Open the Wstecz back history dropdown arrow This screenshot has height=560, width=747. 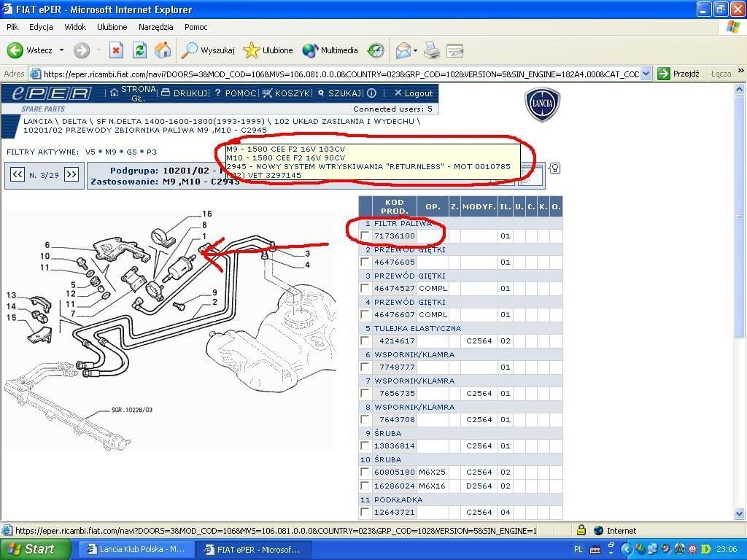(x=61, y=50)
